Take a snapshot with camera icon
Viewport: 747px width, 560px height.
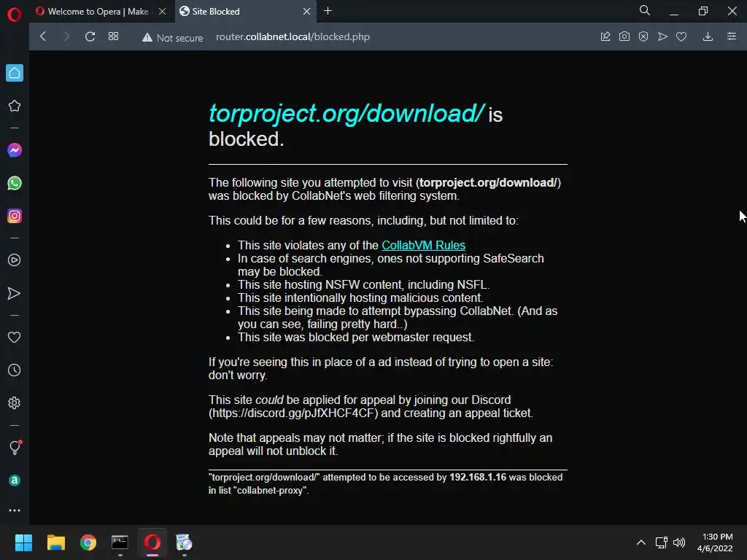click(624, 36)
